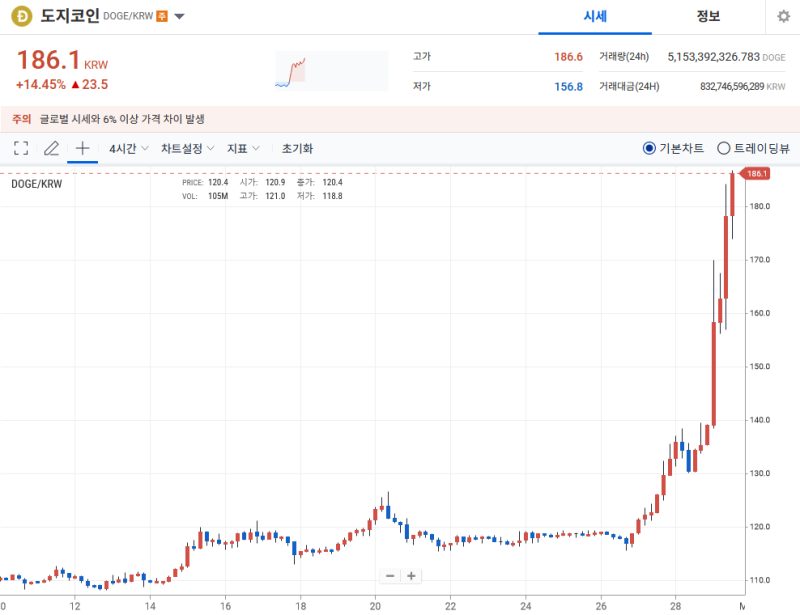Click the 150.0 price axis label
Viewport: 800px width, 615px height.
(x=760, y=366)
